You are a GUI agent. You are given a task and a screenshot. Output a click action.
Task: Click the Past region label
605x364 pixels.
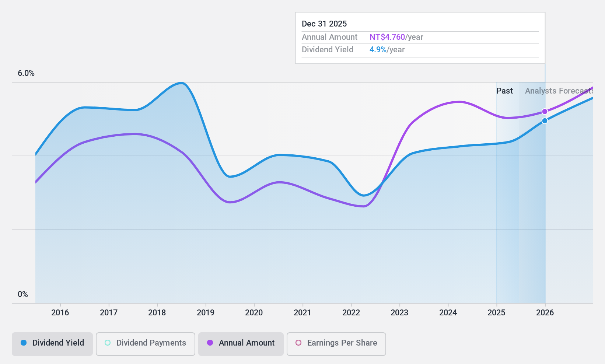click(x=504, y=91)
